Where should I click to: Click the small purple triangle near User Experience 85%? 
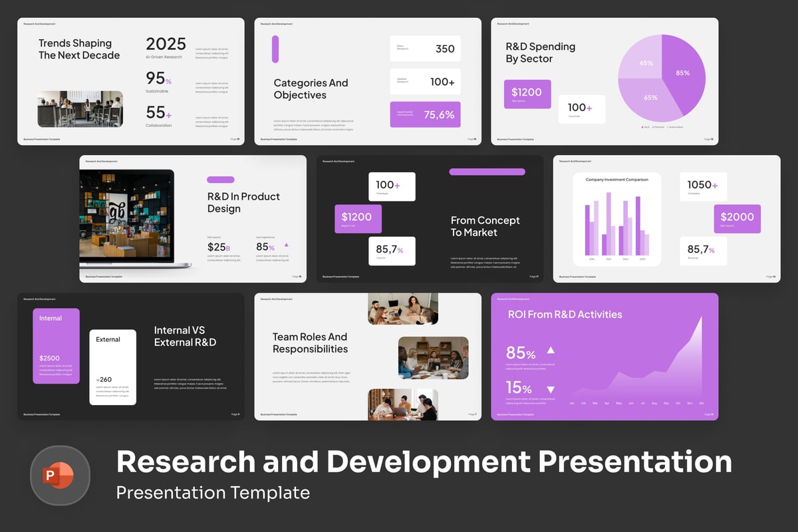(287, 245)
